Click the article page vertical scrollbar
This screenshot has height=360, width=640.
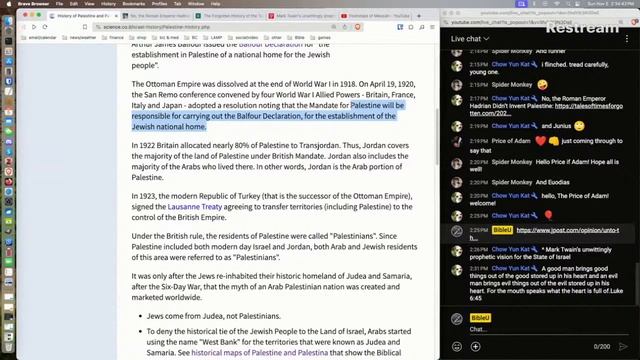coord(437,138)
